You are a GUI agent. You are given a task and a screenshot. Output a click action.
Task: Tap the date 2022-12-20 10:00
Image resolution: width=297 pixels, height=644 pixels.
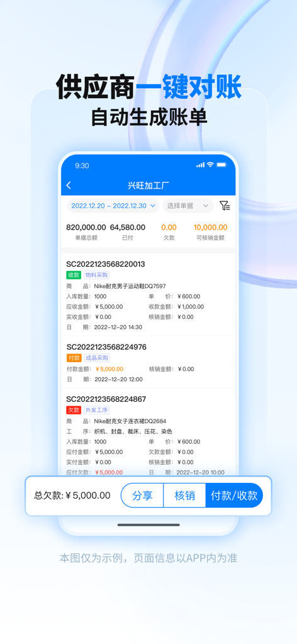click(x=201, y=472)
